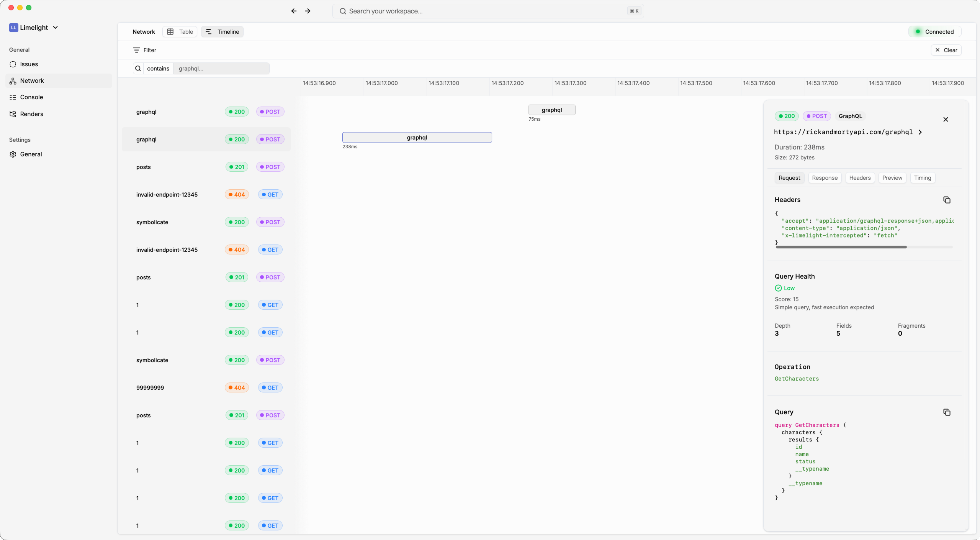Switch the view to Table mode

click(x=179, y=31)
